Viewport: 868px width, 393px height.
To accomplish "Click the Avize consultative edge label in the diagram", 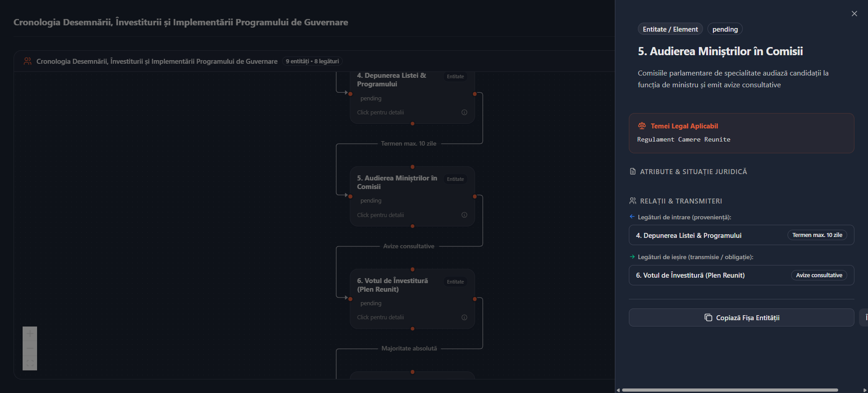I will [x=409, y=246].
